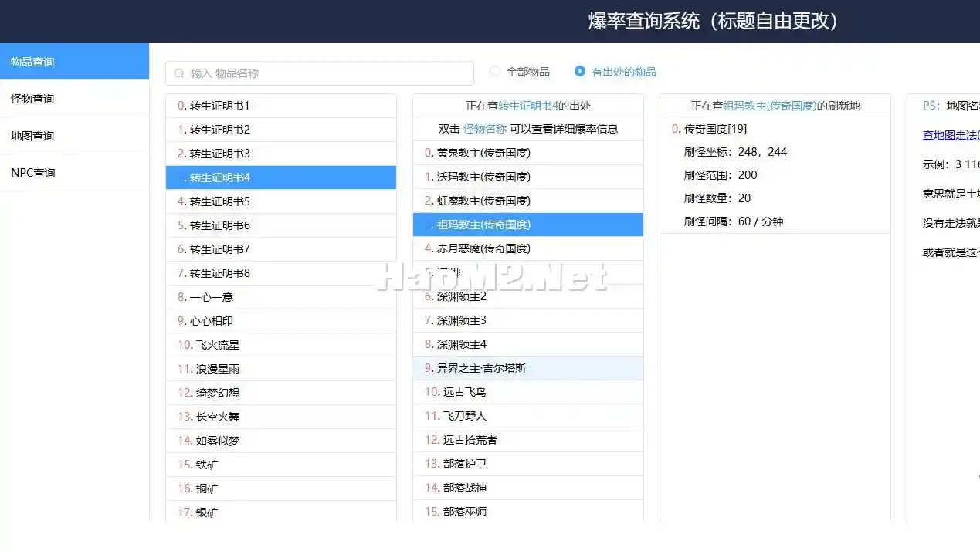Click the 爆率查询系统 page title
This screenshot has height=551, width=980.
[714, 21]
